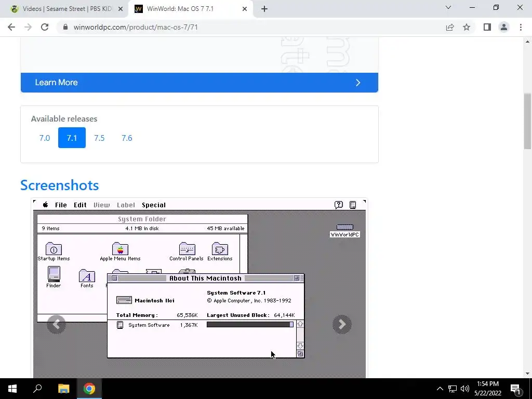Select release 7.1
Image resolution: width=532 pixels, height=399 pixels.
coord(72,138)
